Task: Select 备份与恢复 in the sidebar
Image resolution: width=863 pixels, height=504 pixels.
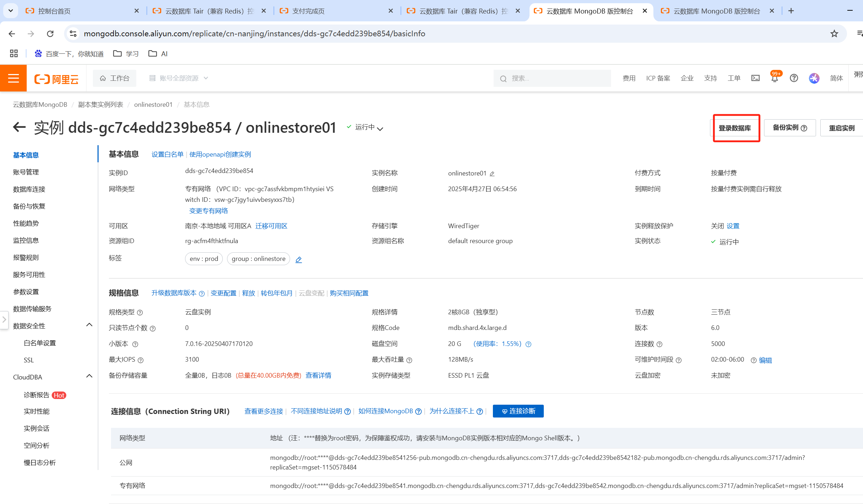Action: coord(29,206)
